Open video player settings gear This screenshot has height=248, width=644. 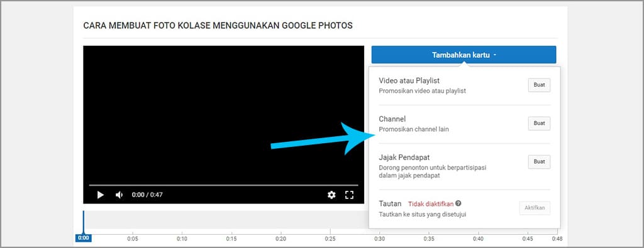[331, 195]
